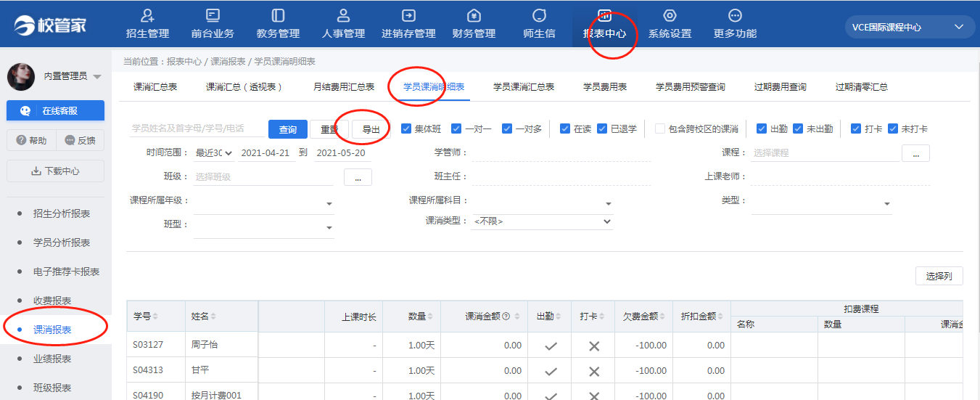
Task: Click the 课消金额 help question icon
Action: [x=506, y=317]
